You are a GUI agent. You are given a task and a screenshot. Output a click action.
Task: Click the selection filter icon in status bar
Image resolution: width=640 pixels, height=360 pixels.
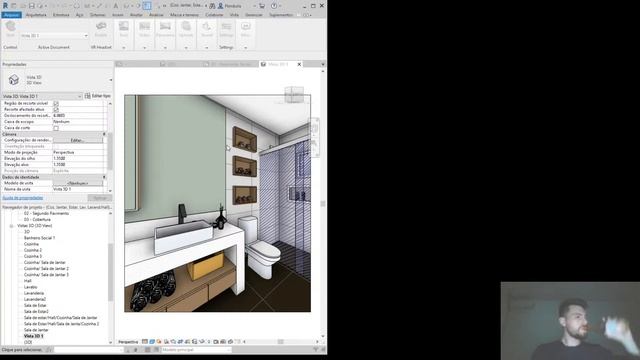point(316,350)
